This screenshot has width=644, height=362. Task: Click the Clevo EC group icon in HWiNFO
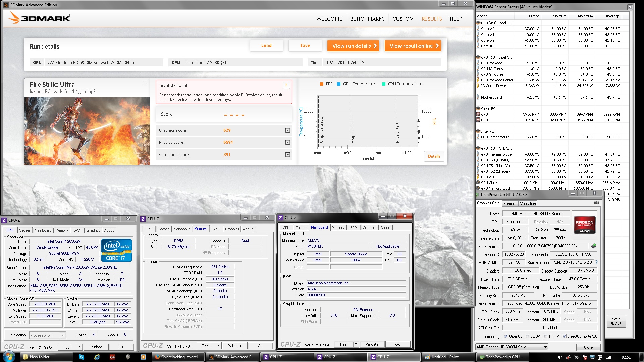478,109
